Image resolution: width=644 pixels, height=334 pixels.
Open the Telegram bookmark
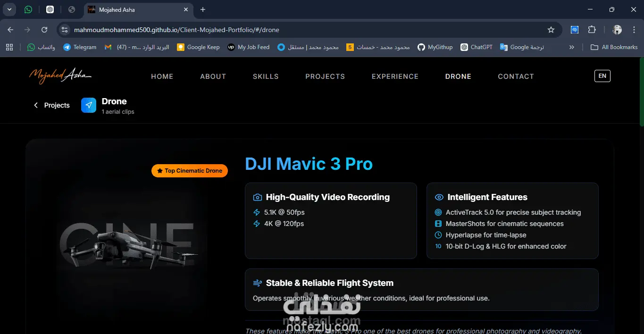pos(80,47)
